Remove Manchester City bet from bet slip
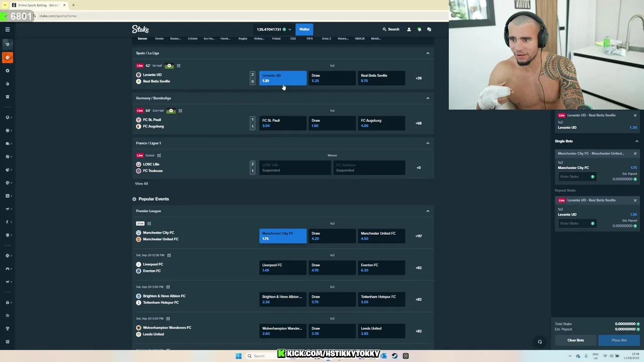The width and height of the screenshot is (644, 362). [x=635, y=153]
